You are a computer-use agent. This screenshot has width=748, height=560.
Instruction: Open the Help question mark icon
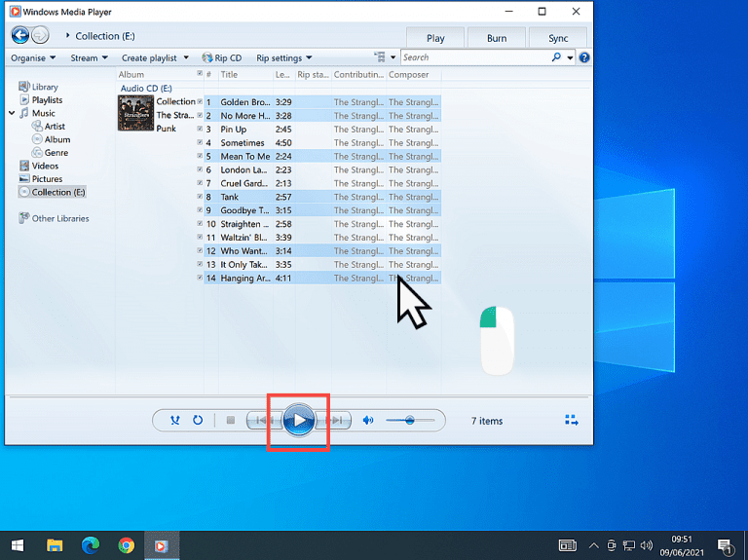(584, 57)
